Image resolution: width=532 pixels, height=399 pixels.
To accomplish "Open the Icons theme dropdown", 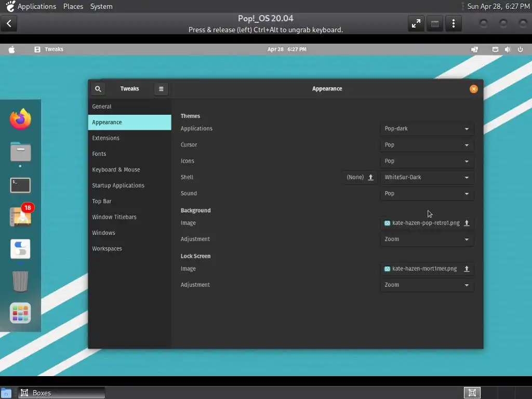I will point(427,161).
